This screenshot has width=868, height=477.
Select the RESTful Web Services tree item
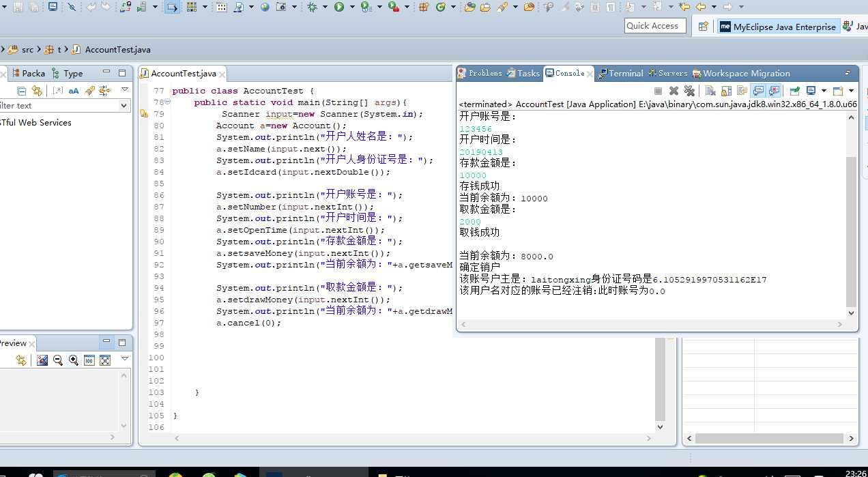pos(36,123)
